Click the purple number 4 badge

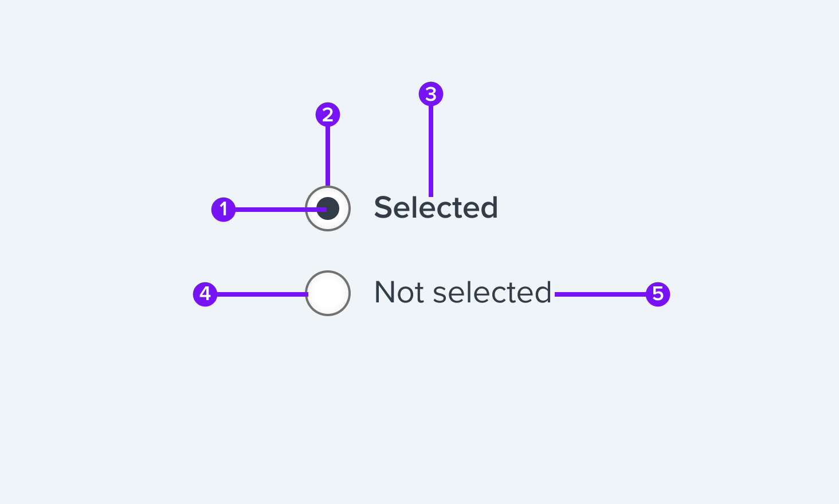205,294
